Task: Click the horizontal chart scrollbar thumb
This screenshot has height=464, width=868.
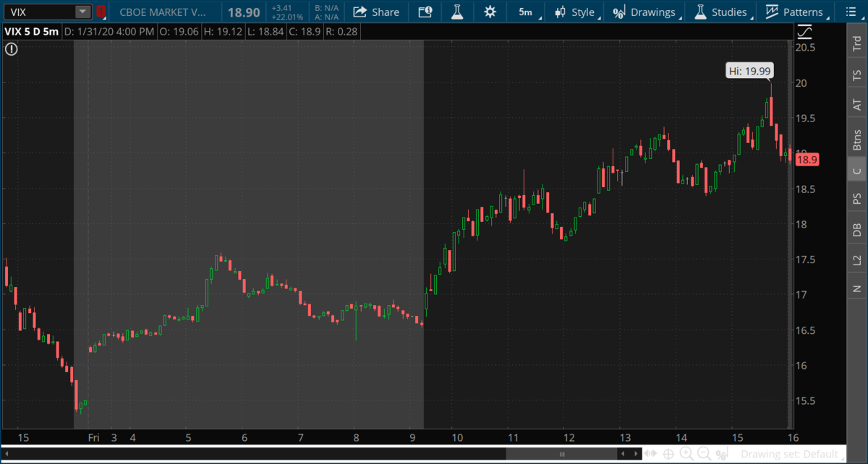Action: coord(561,454)
